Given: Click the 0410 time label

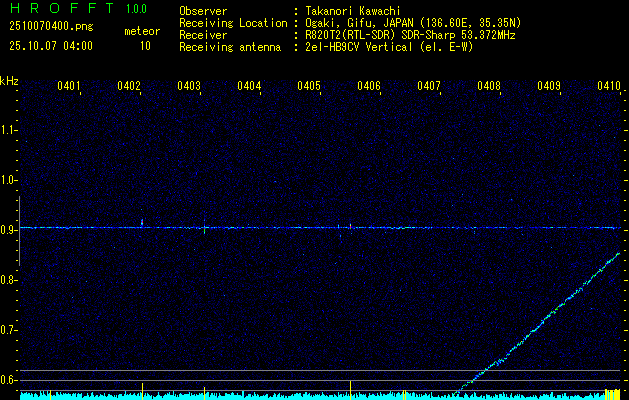Looking at the screenshot, I should [x=609, y=85].
